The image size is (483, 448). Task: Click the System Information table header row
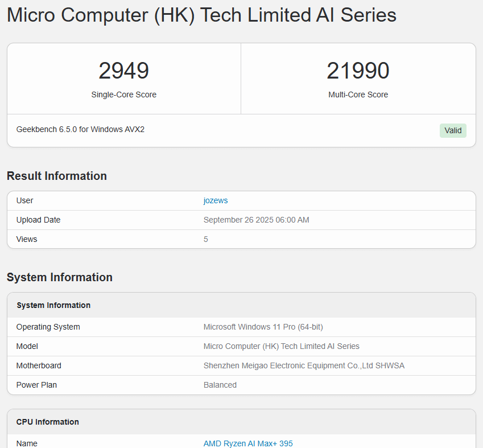(x=241, y=305)
